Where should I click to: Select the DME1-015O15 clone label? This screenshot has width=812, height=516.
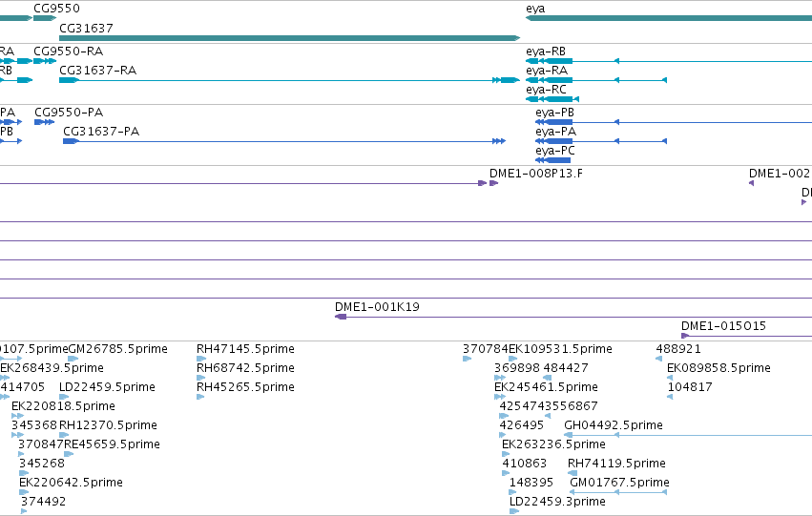[x=723, y=326]
